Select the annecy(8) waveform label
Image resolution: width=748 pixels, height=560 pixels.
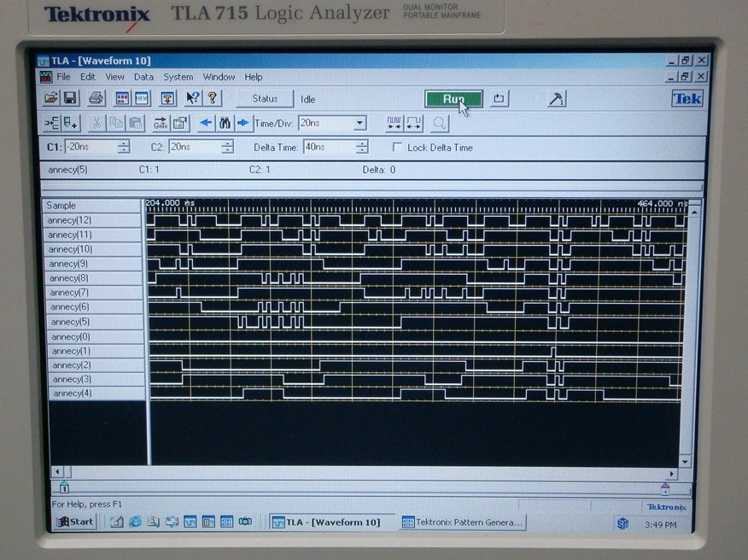(95, 278)
